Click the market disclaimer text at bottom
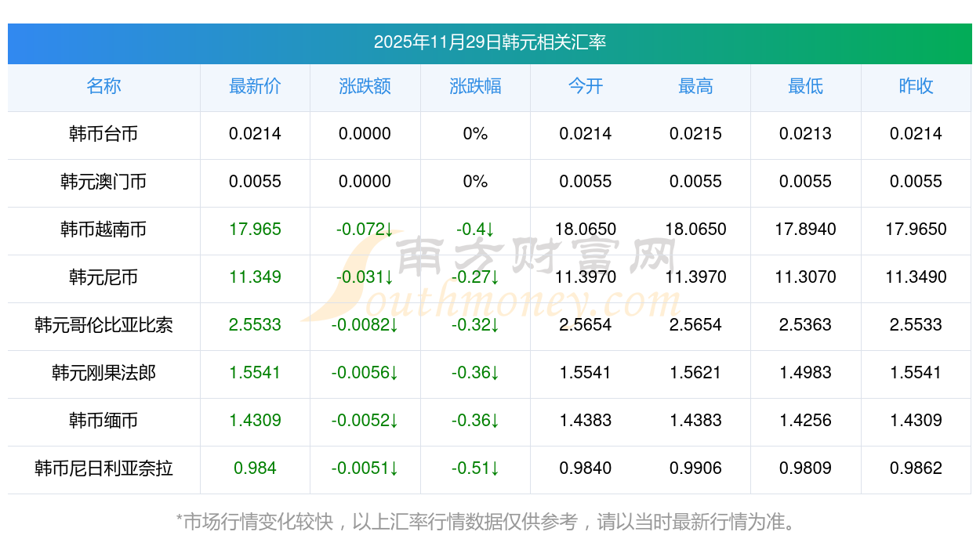Viewport: 980px width, 546px height. click(x=489, y=522)
